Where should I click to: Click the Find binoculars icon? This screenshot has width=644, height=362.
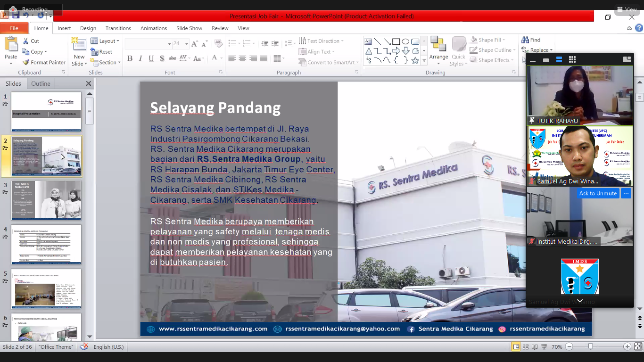tap(525, 40)
